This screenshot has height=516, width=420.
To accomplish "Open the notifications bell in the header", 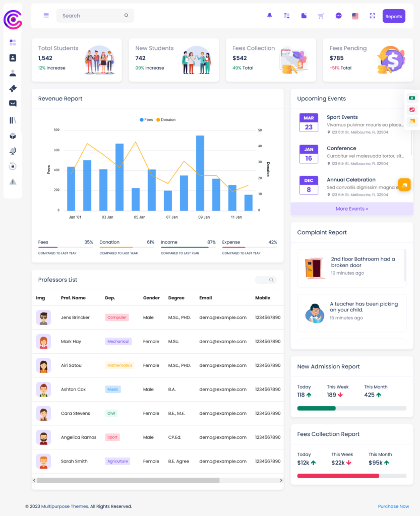I will [269, 16].
